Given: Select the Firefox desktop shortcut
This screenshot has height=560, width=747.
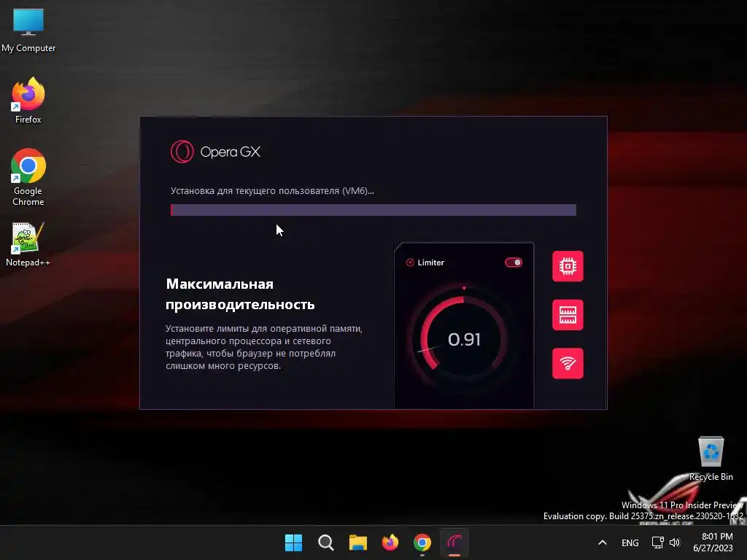Looking at the screenshot, I should 28,101.
